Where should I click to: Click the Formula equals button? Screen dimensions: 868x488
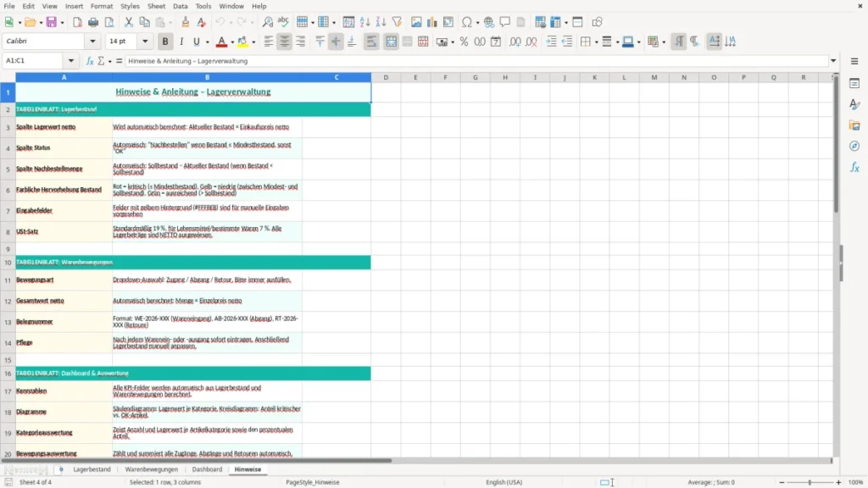tap(119, 61)
